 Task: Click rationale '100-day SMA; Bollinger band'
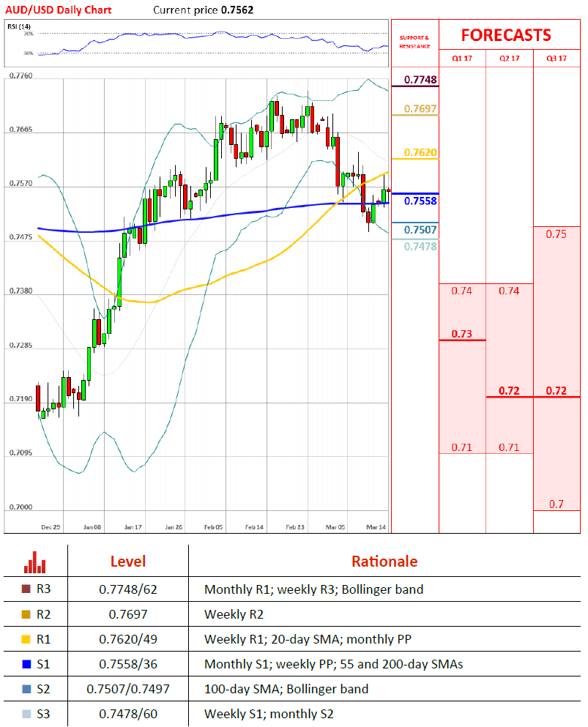286,689
